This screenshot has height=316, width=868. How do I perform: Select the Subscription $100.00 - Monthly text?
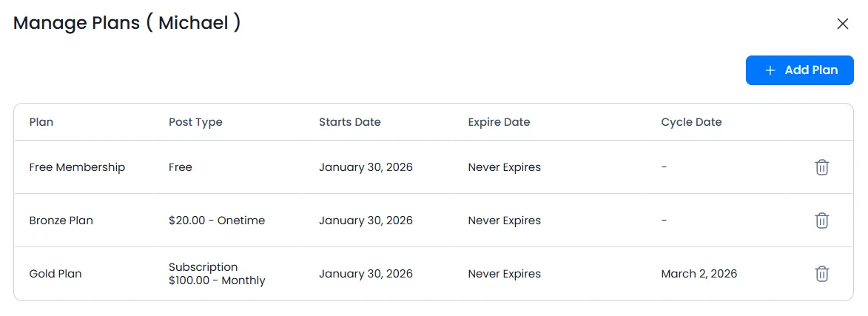217,274
